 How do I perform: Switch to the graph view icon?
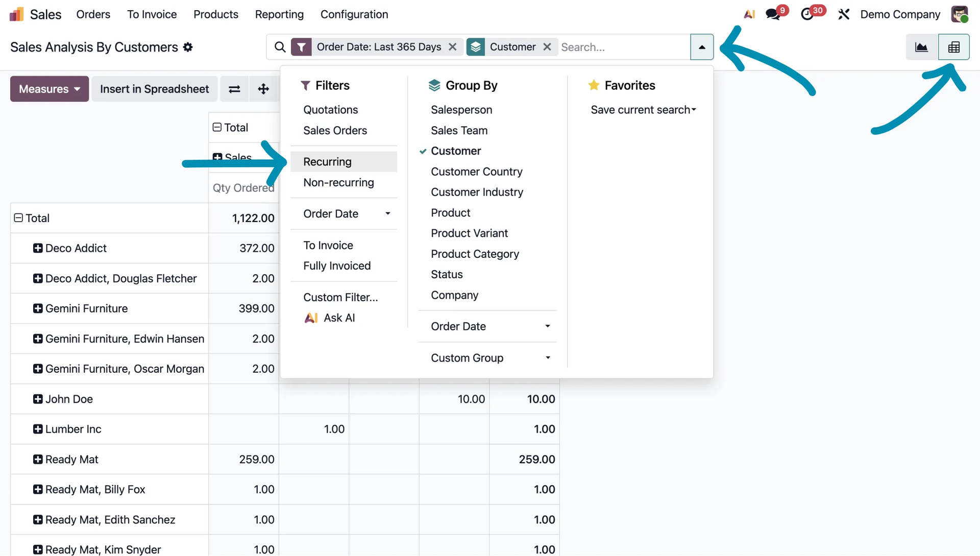tap(921, 47)
